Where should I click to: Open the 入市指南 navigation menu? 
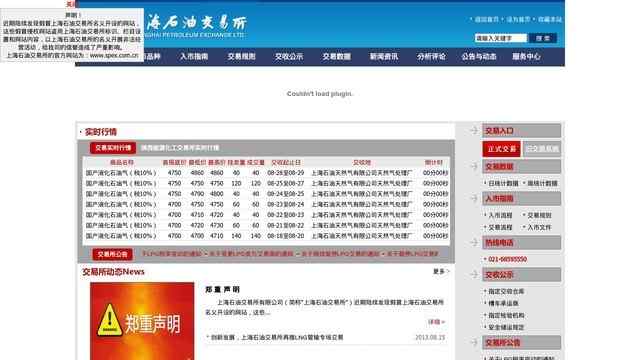click(194, 56)
